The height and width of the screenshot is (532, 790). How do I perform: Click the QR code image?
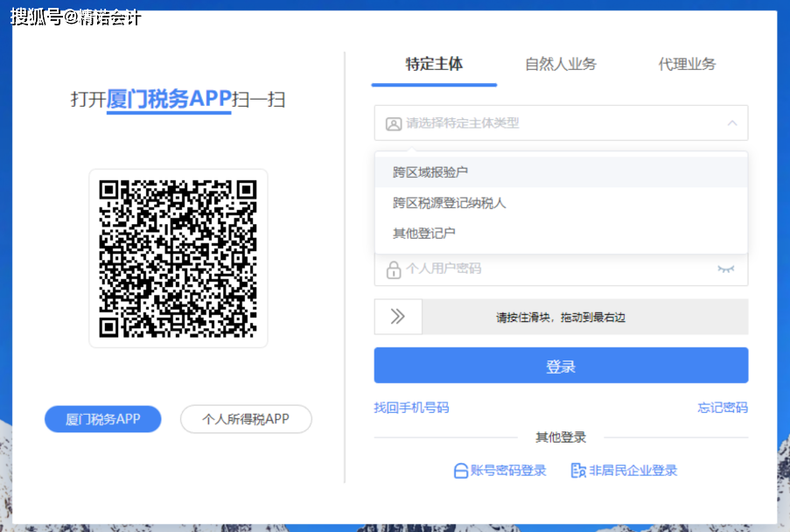coord(178,258)
